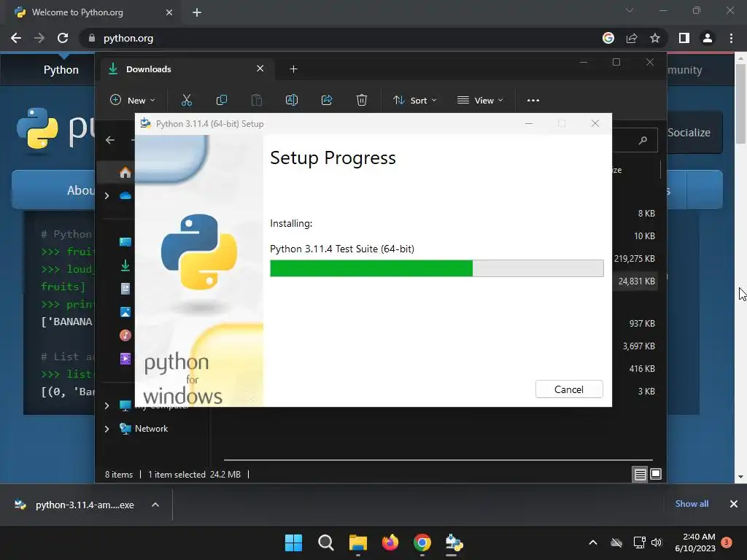The width and height of the screenshot is (747, 560).
Task: Open Desktop folder in Explorer sidebar
Action: pyautogui.click(x=125, y=242)
